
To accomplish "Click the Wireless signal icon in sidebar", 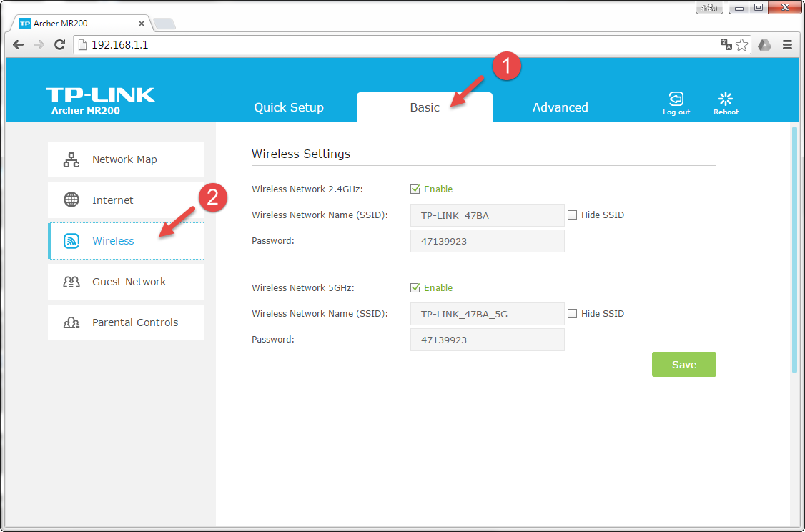I will [71, 241].
